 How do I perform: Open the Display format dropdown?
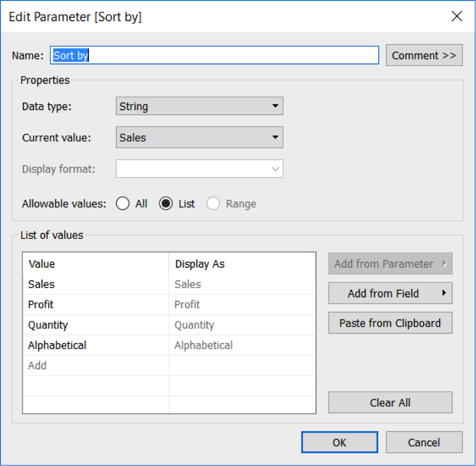(199, 169)
